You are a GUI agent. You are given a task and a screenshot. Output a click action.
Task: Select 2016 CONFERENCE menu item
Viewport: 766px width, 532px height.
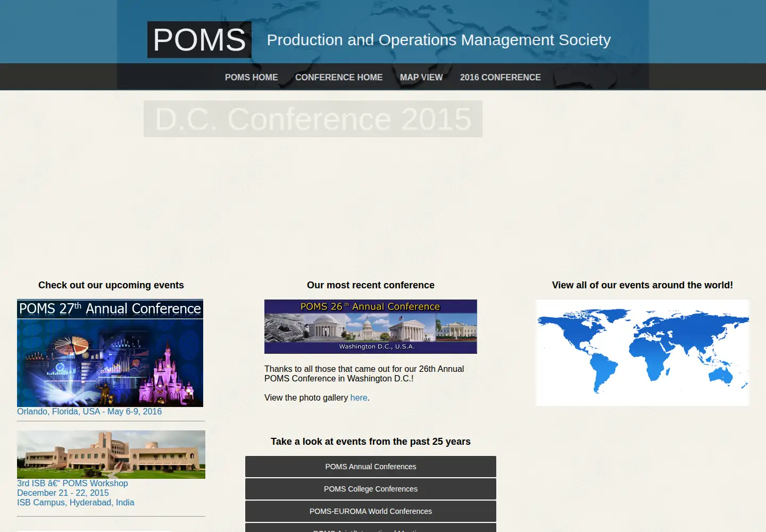[x=501, y=77]
